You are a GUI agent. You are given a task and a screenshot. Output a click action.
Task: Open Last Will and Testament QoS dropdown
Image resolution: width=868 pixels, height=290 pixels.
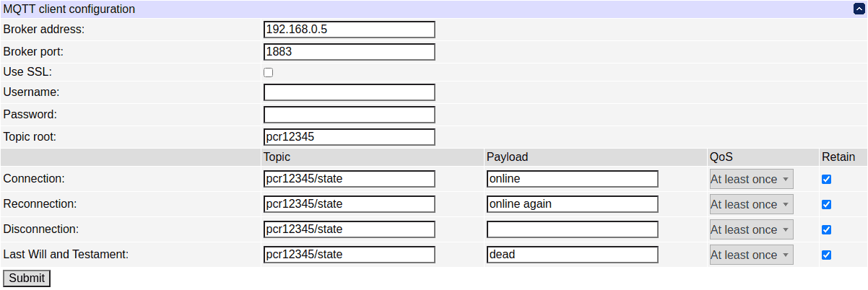coord(751,255)
